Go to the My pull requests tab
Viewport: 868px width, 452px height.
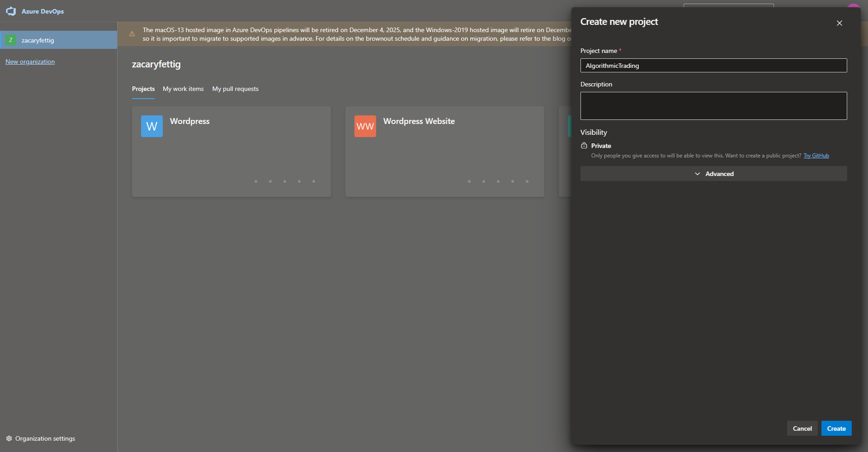tap(235, 89)
